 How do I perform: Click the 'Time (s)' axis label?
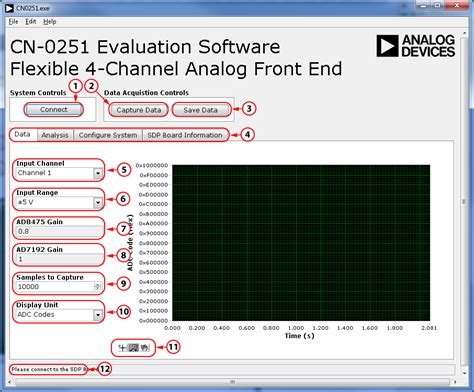click(299, 336)
